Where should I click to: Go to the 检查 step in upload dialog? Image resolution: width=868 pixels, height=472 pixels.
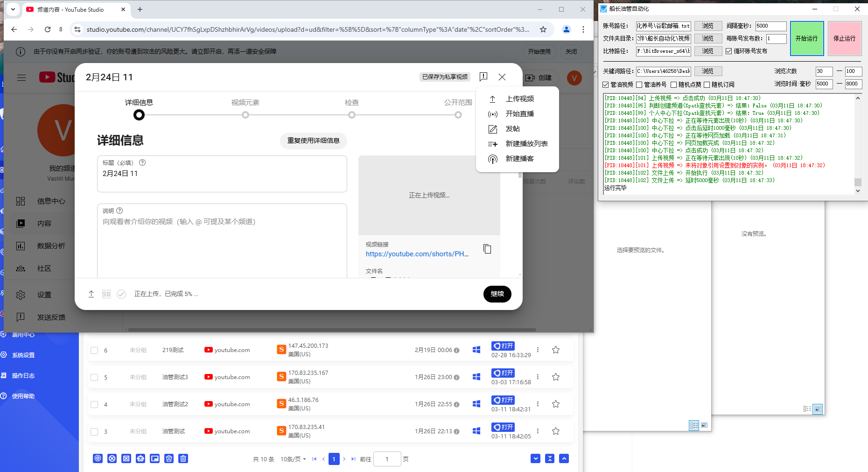click(352, 108)
